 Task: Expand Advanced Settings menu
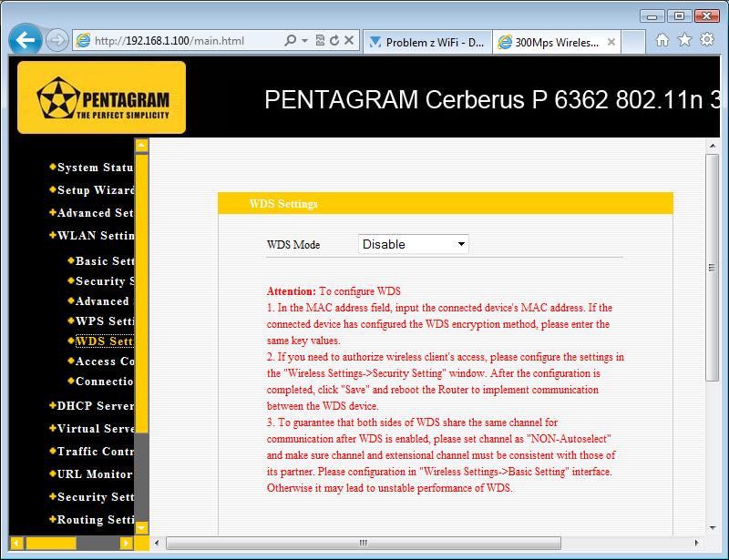point(92,213)
